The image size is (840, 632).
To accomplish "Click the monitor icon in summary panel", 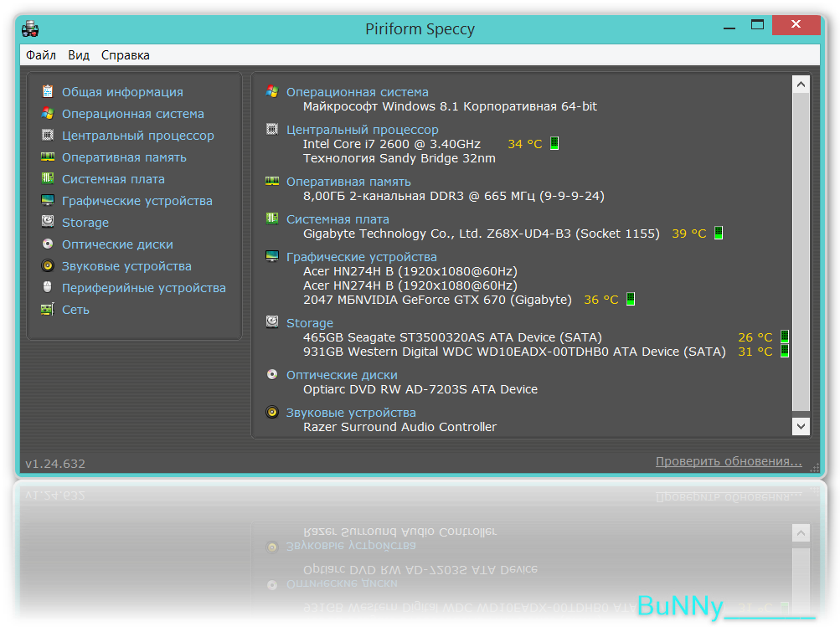I will click(x=272, y=256).
